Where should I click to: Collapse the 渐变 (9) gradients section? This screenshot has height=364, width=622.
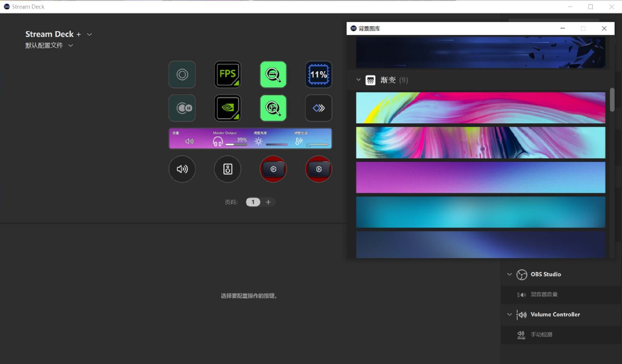point(358,80)
